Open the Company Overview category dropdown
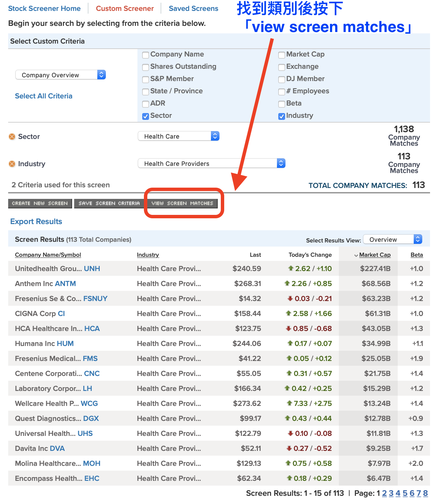This screenshot has width=445, height=504. tap(61, 75)
